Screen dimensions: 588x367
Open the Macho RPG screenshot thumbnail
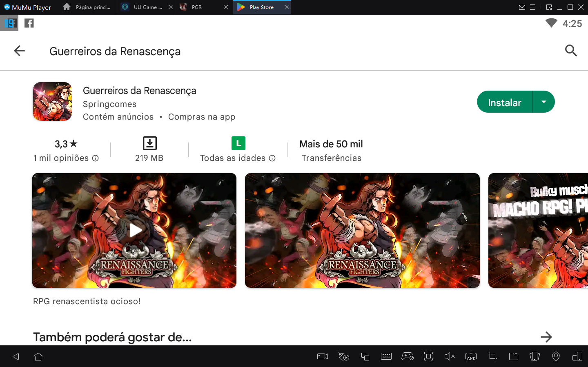538,230
